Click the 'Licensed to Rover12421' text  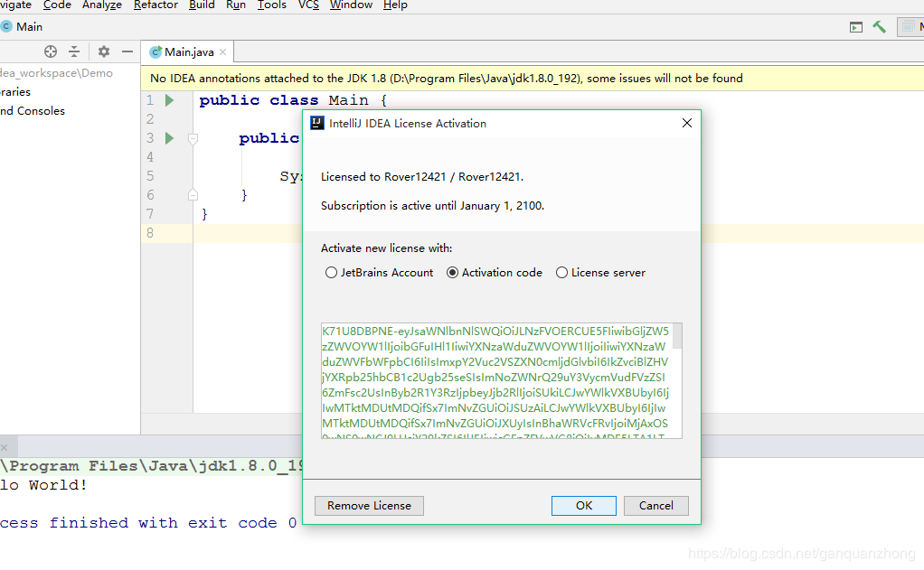click(x=422, y=177)
